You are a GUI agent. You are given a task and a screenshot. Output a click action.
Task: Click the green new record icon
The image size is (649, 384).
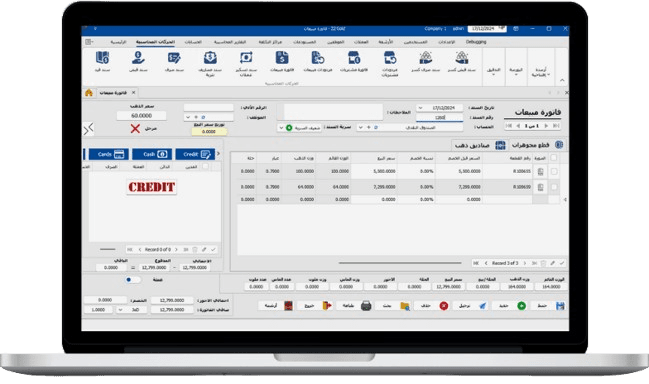[x=522, y=306]
